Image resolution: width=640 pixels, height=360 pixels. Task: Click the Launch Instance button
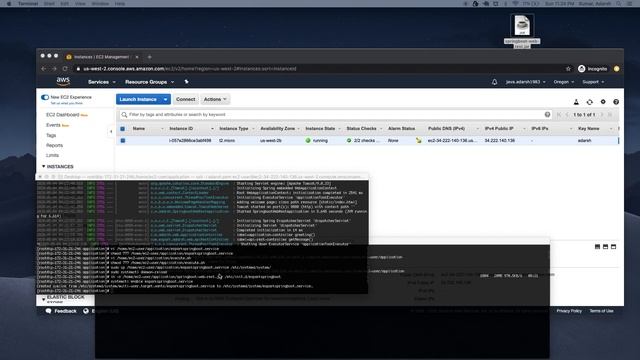[x=138, y=99]
